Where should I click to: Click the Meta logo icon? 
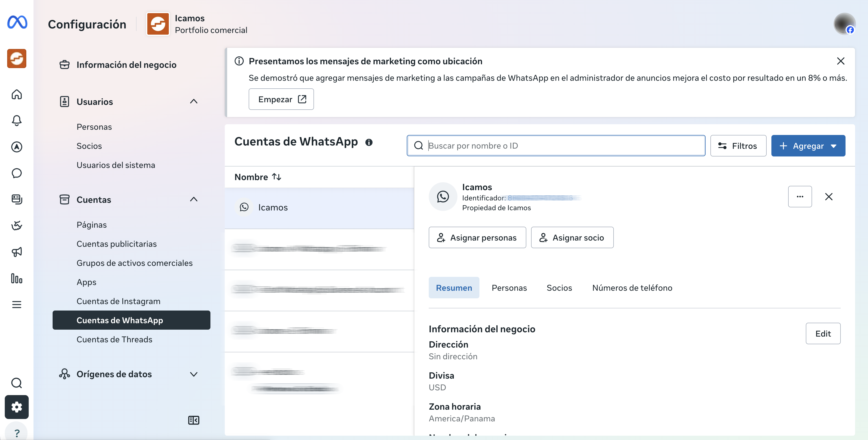coord(17,22)
